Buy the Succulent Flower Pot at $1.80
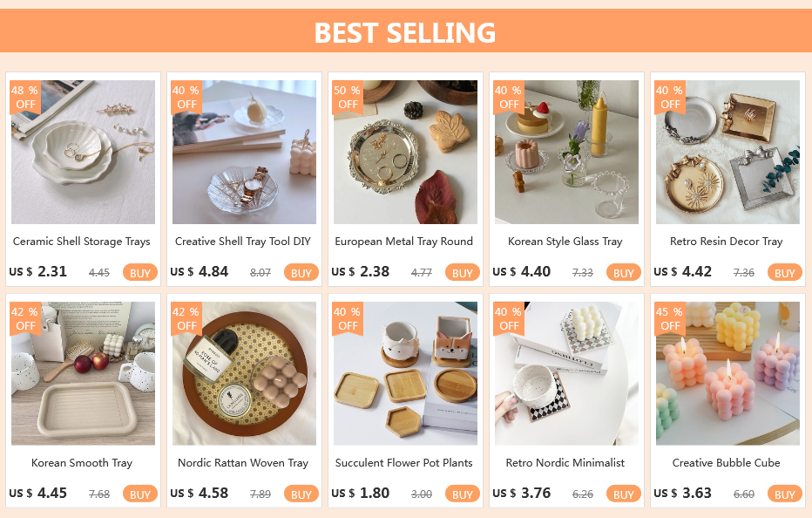 462,494
